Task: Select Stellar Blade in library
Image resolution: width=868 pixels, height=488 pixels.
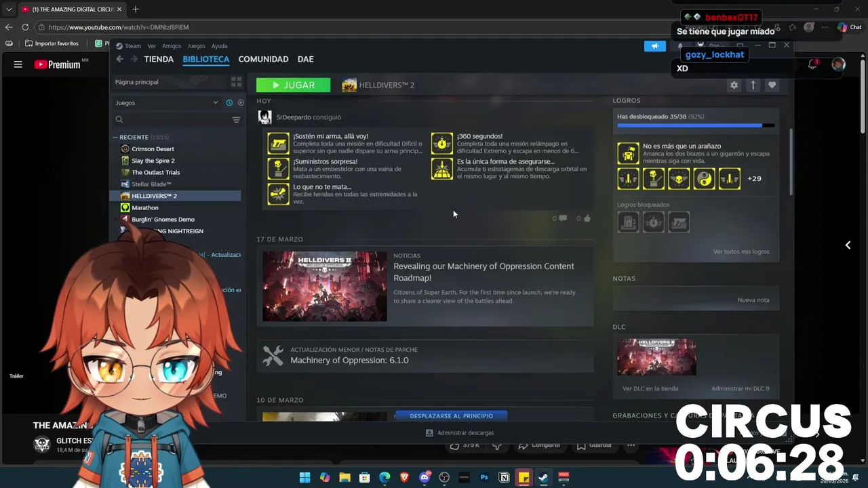Action: 151,184
